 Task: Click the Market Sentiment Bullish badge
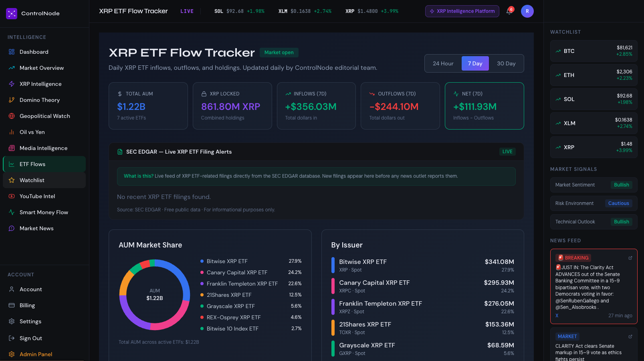click(x=622, y=185)
